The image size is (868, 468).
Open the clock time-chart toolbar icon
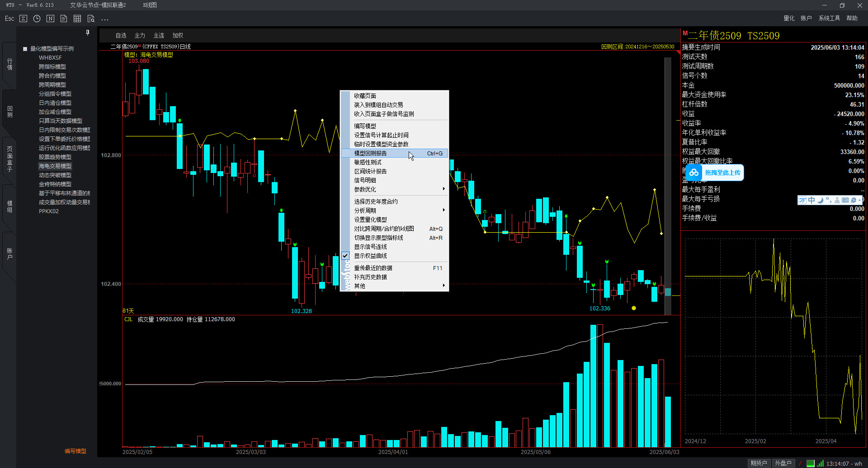(x=37, y=19)
